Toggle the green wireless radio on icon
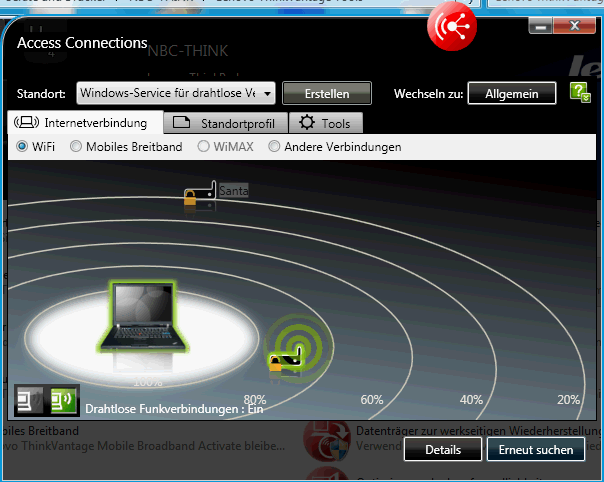Image resolution: width=604 pixels, height=482 pixels. (63, 400)
